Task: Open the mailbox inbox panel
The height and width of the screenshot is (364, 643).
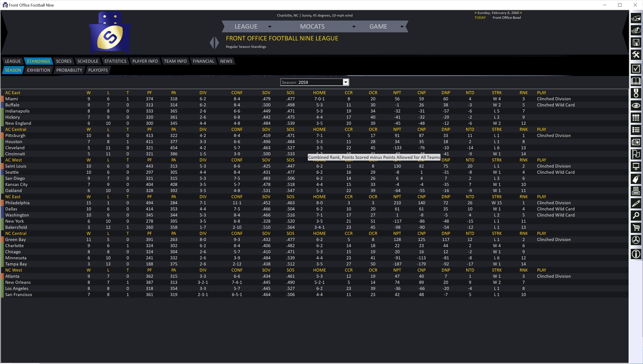Action: click(636, 19)
